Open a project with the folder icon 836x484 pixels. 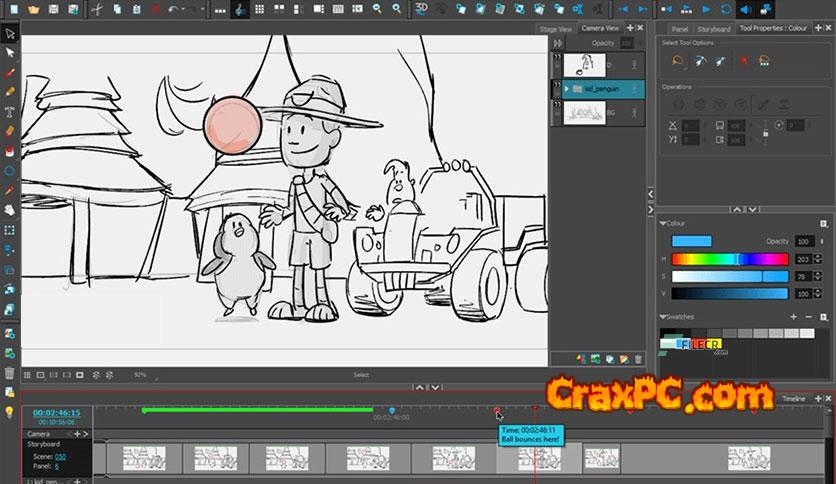34,9
